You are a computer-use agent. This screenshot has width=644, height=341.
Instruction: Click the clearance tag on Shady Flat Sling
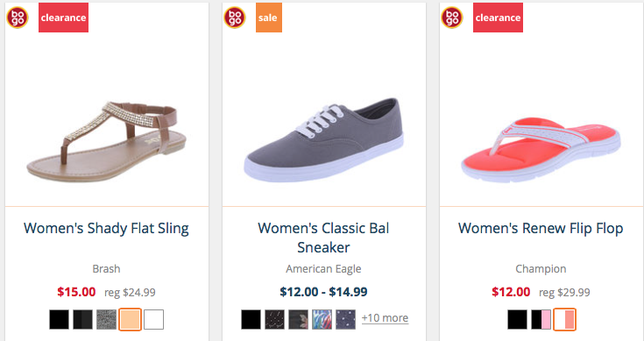[63, 18]
